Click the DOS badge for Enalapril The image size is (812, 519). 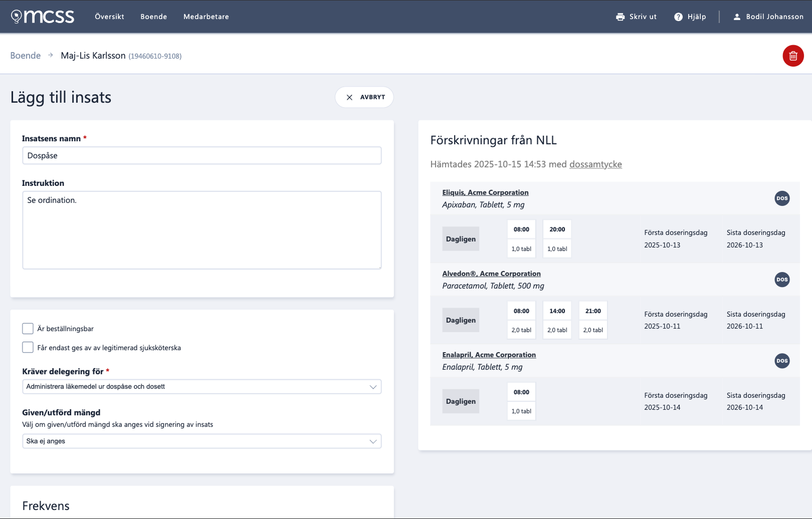782,361
